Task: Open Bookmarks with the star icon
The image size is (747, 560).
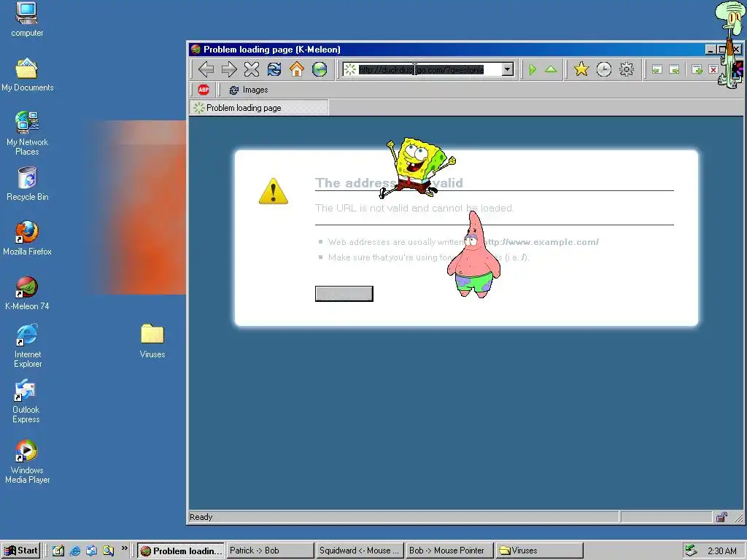Action: tap(581, 69)
